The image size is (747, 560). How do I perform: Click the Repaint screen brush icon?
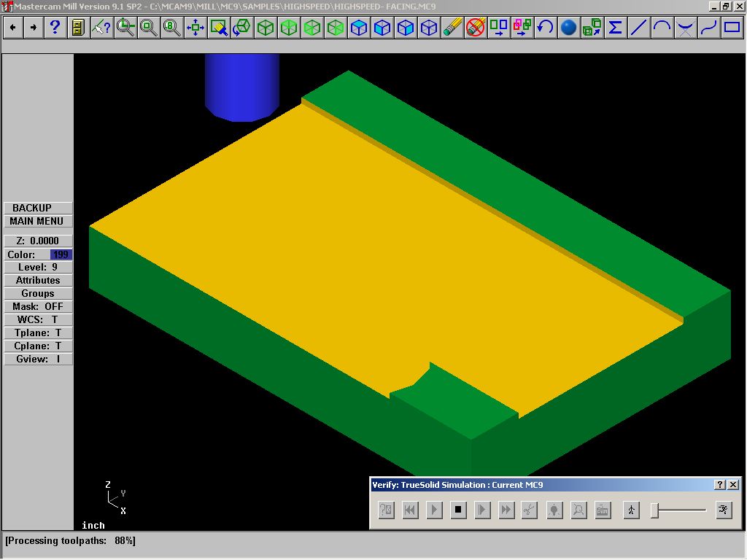point(219,27)
